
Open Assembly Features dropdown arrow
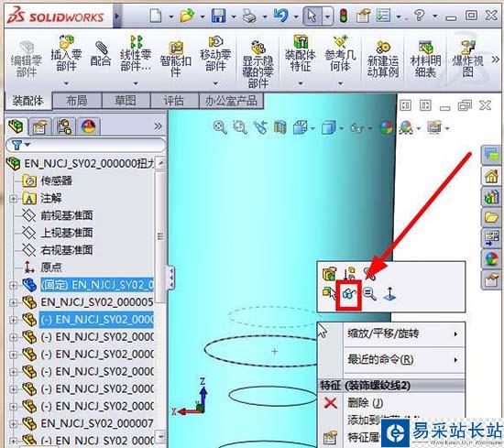click(x=301, y=83)
